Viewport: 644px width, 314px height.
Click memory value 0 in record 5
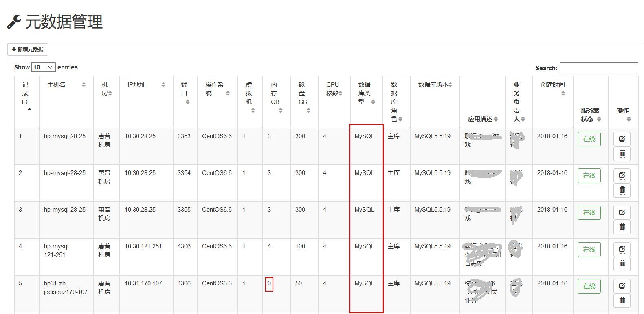coord(269,283)
